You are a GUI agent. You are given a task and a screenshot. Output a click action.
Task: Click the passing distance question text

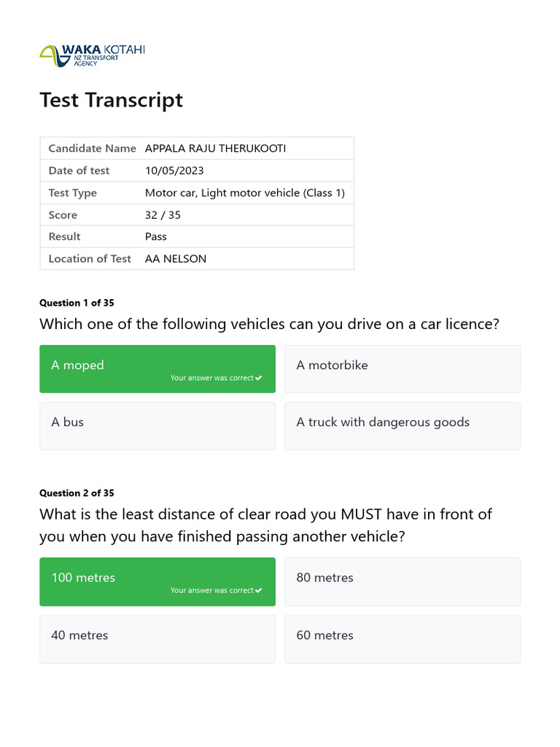coord(265,525)
